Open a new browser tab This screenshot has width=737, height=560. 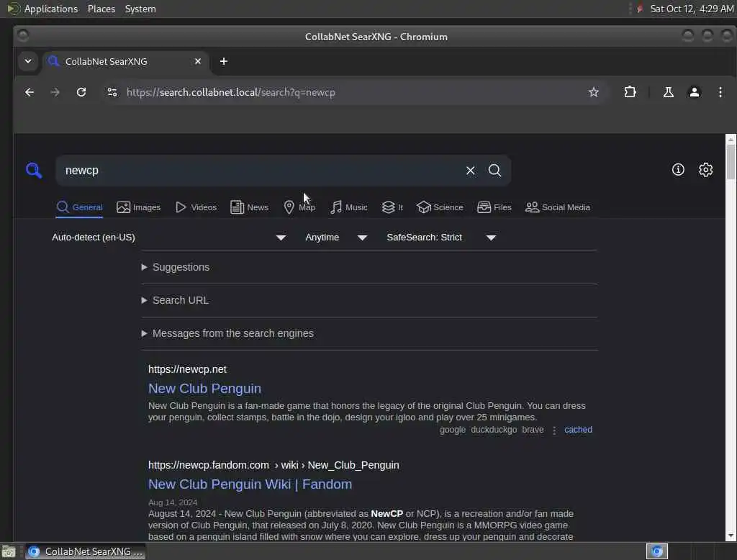[x=224, y=62]
